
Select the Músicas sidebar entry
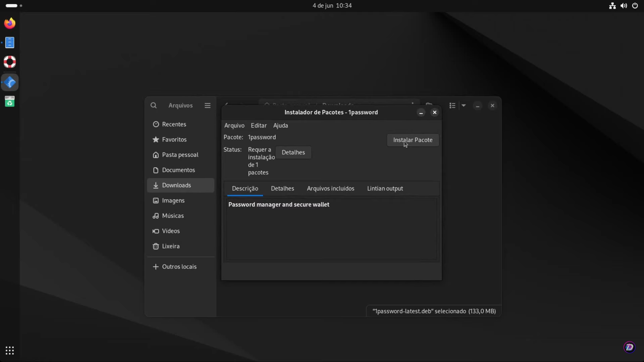[173, 216]
